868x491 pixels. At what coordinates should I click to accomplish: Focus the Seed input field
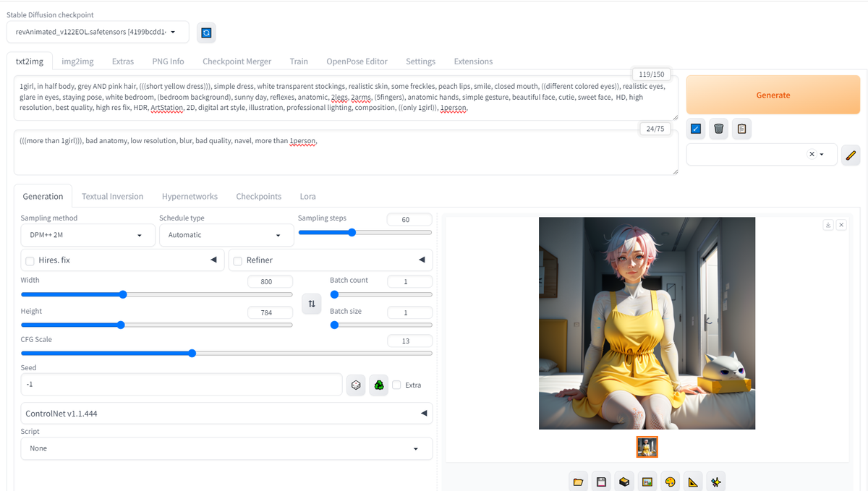click(x=182, y=385)
